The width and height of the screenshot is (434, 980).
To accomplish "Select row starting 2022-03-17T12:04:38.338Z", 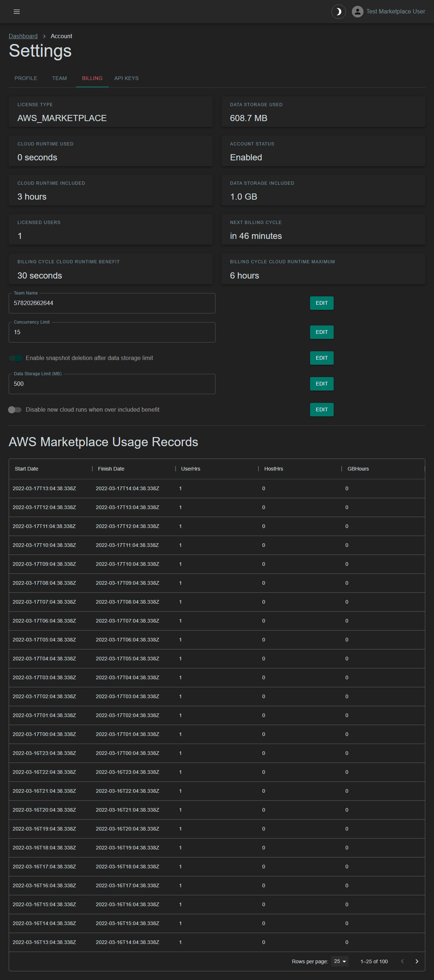I will [217, 508].
